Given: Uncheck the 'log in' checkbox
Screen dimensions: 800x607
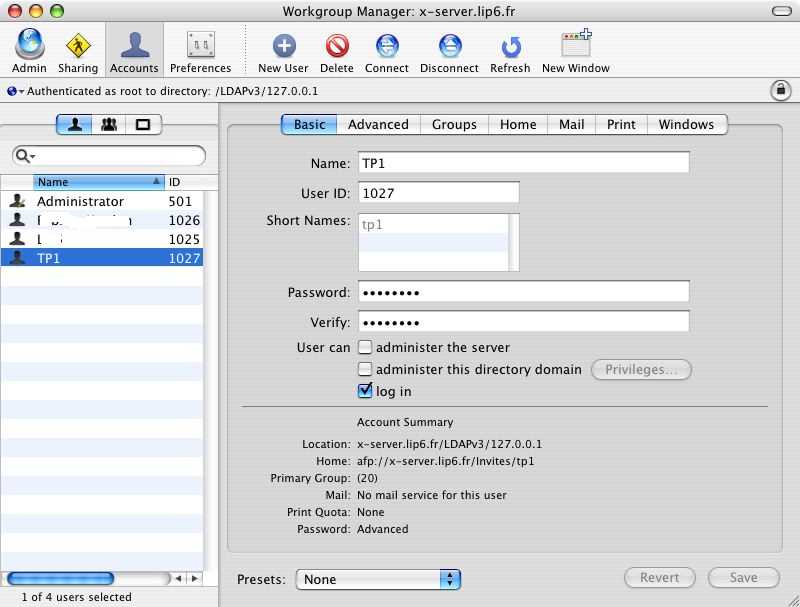Looking at the screenshot, I should tap(365, 391).
